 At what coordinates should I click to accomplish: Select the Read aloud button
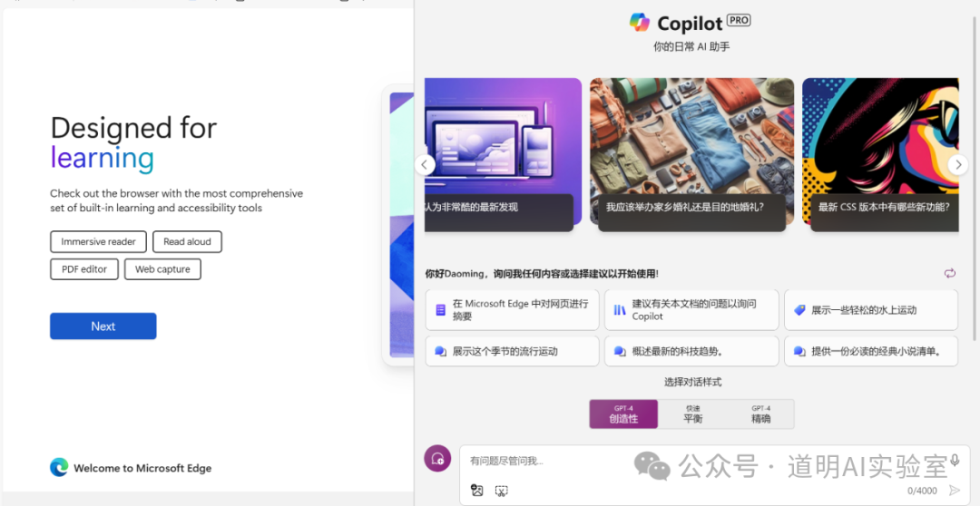[188, 242]
